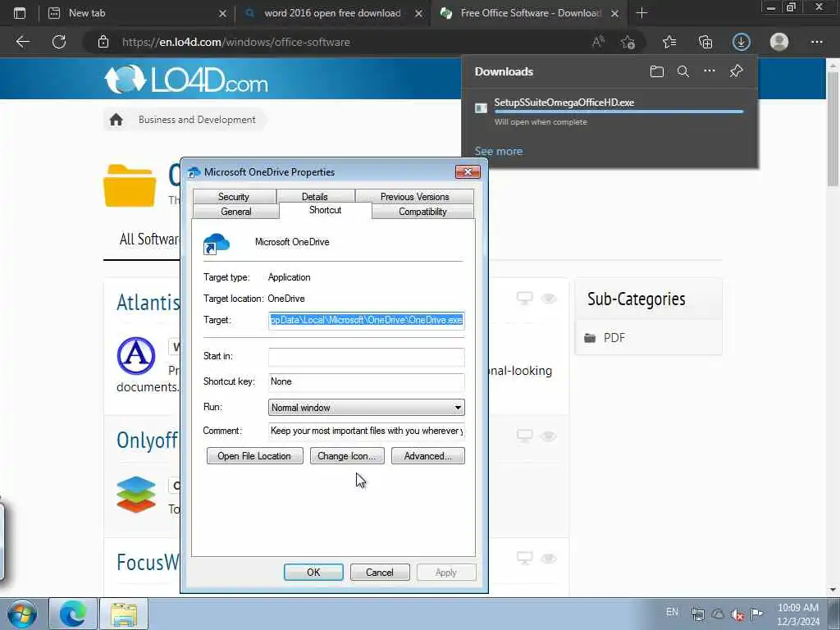Go back using the browser back arrow

[22, 42]
